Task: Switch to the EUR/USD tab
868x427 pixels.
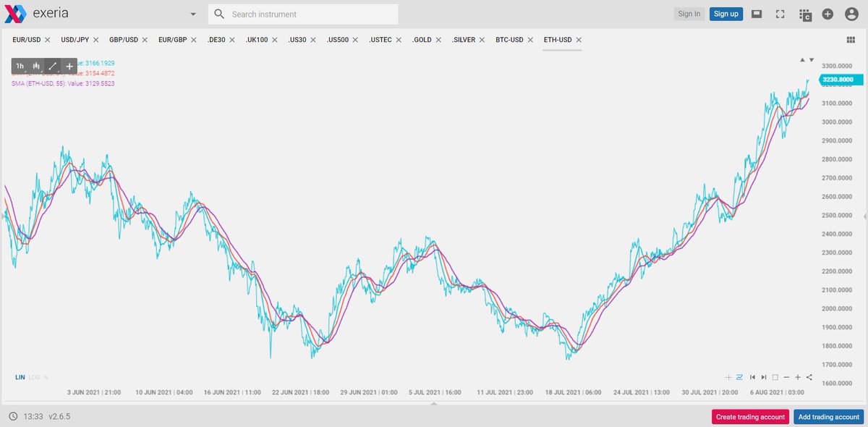Action: (26, 40)
